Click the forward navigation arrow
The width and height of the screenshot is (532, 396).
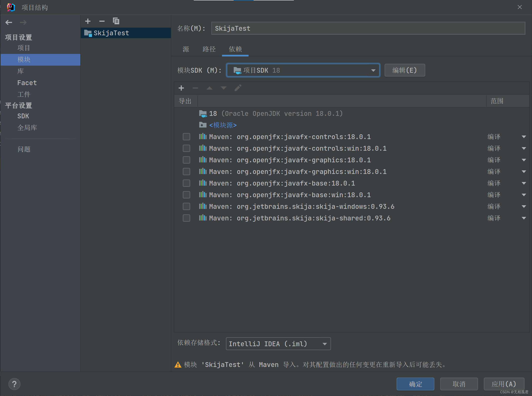pyautogui.click(x=23, y=22)
